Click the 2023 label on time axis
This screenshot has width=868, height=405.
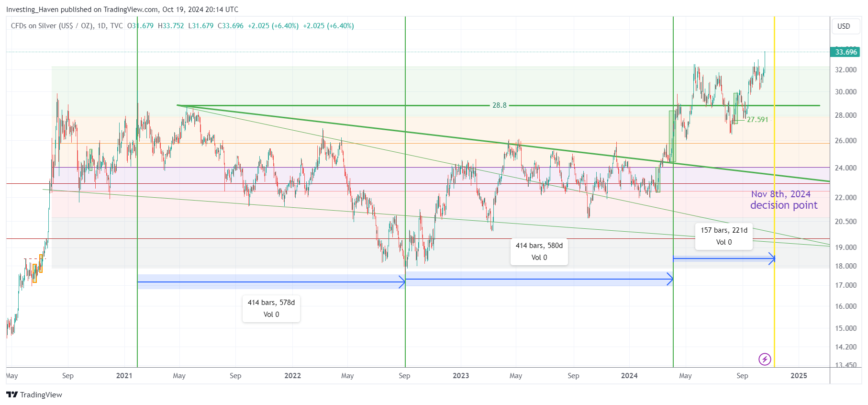(x=461, y=376)
